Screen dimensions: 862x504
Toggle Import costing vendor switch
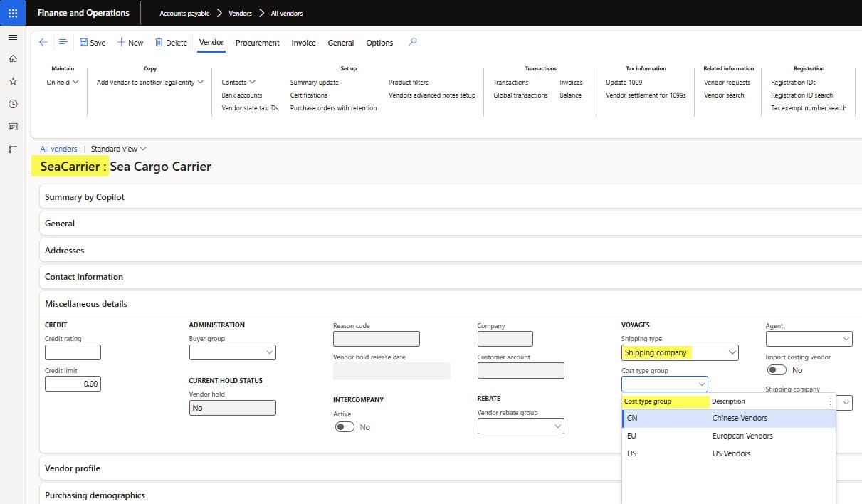777,370
